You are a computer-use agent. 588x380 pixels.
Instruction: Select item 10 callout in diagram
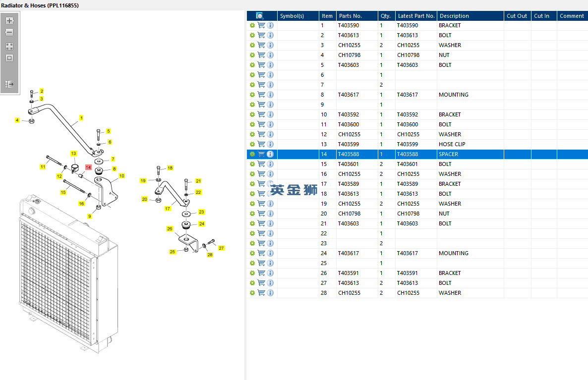coord(121,176)
